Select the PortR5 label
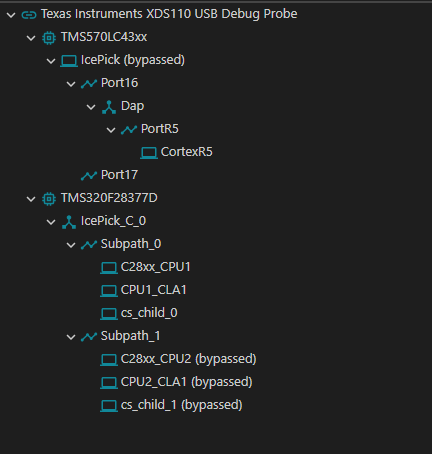The image size is (432, 454). pyautogui.click(x=160, y=129)
